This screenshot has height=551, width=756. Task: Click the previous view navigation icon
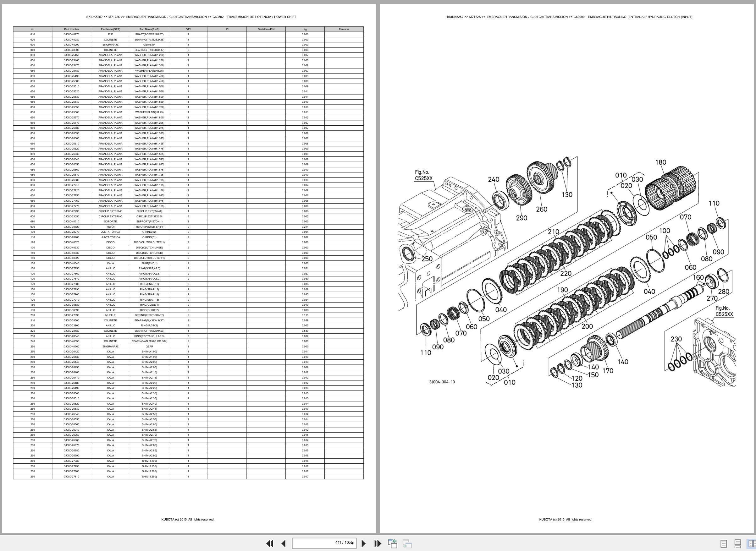[393, 543]
